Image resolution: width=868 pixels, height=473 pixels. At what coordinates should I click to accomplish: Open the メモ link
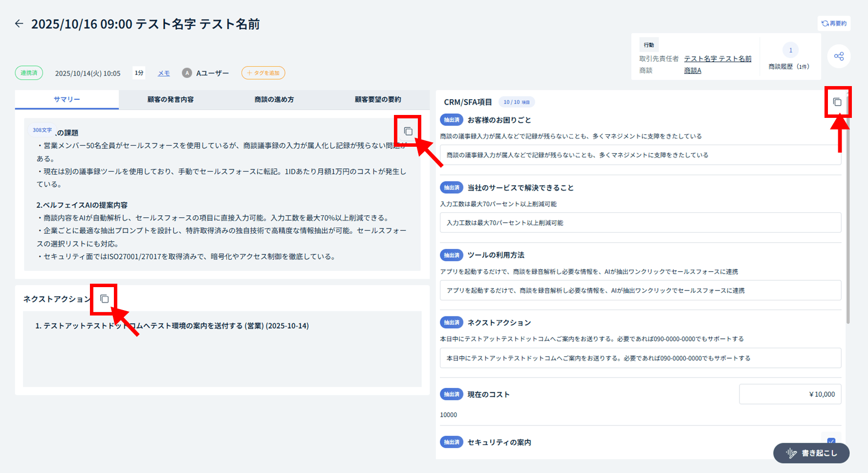point(164,73)
